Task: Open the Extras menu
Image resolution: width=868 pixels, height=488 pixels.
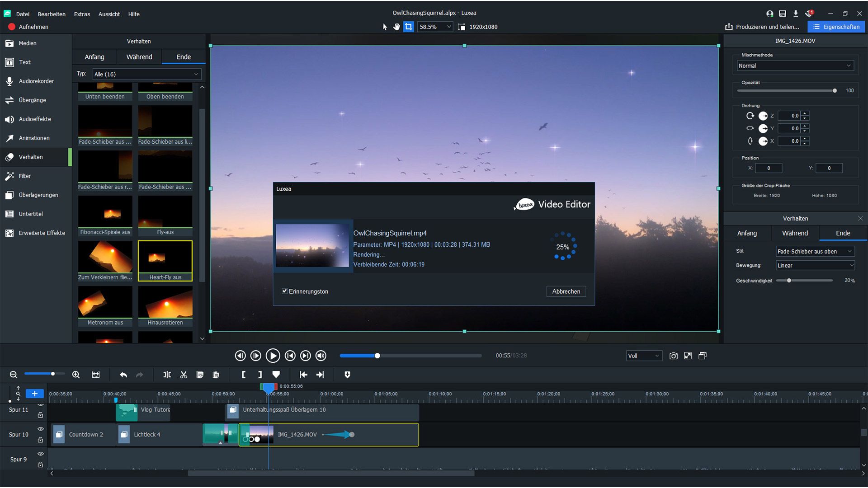Action: (82, 14)
